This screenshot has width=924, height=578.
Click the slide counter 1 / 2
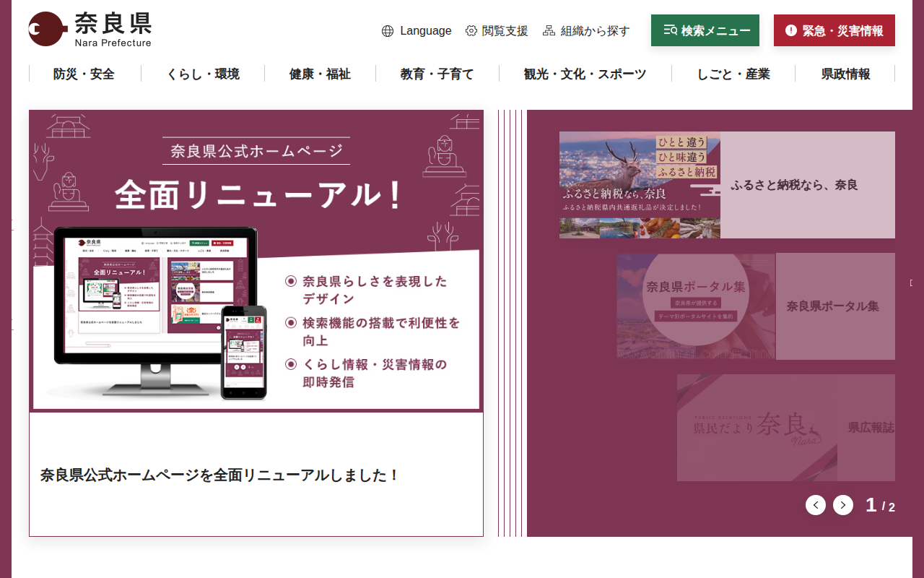881,505
